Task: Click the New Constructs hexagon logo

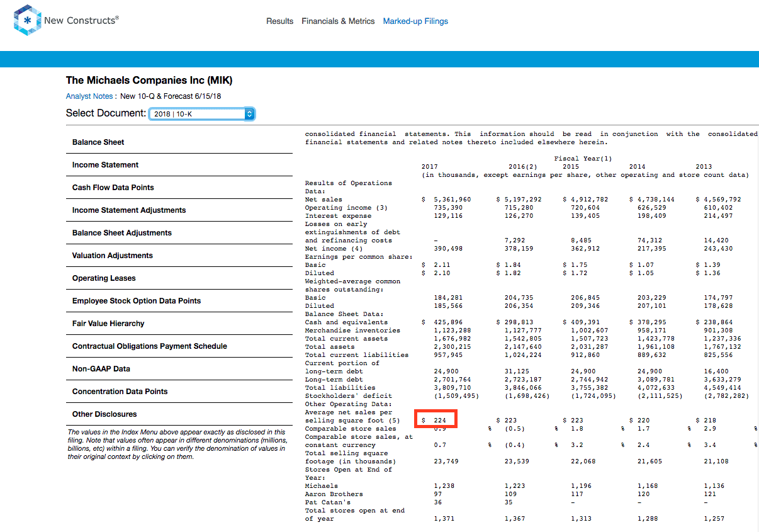Action: tap(26, 21)
